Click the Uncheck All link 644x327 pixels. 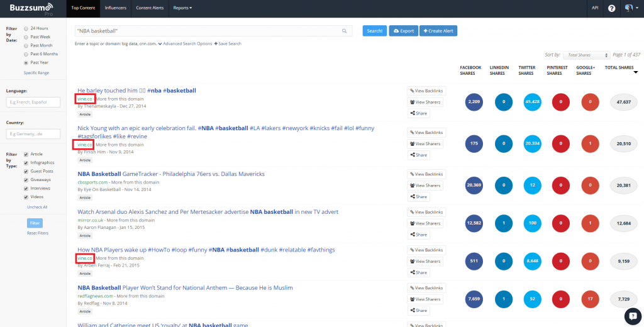(x=37, y=207)
